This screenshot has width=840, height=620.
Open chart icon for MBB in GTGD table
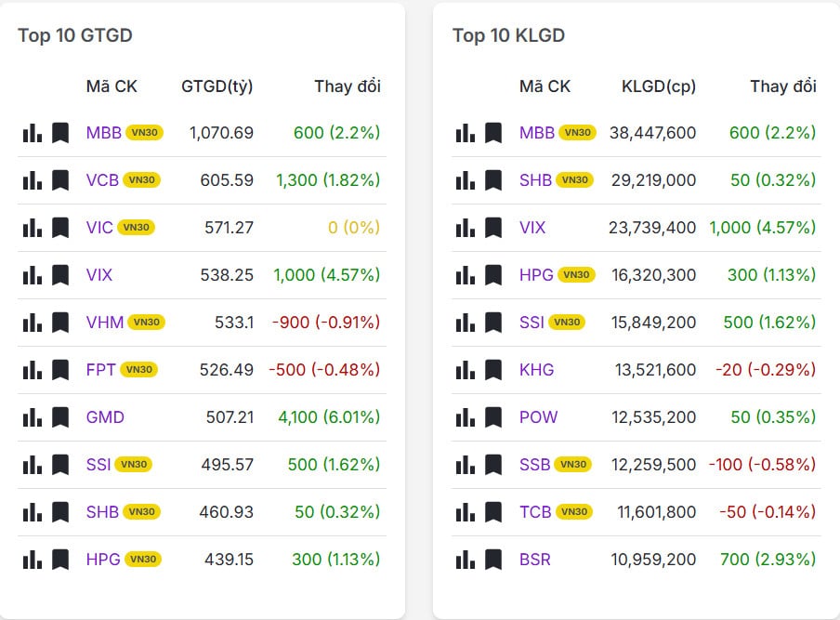tap(33, 133)
